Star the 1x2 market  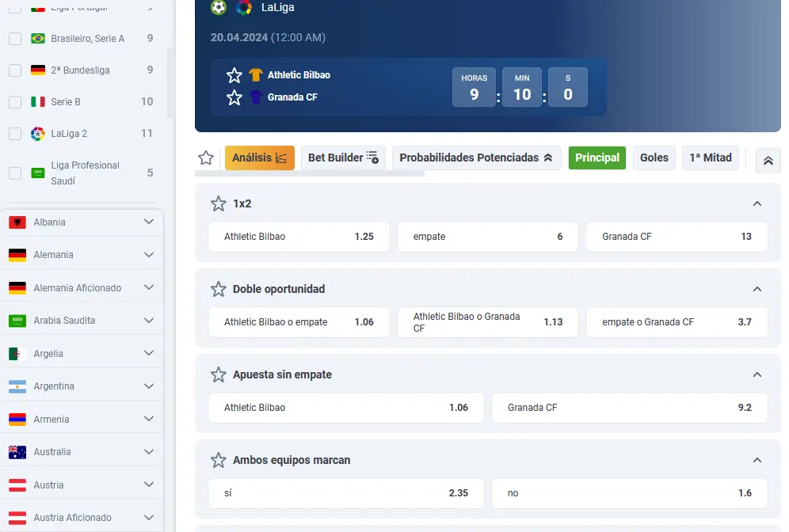[x=219, y=203]
